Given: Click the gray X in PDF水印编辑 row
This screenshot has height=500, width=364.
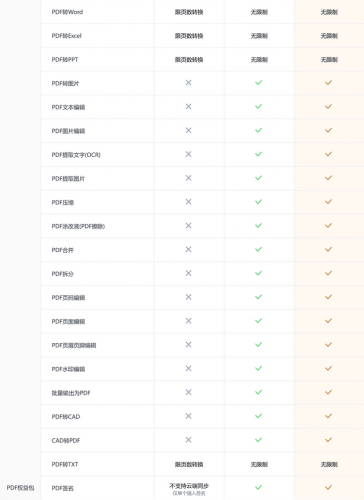Looking at the screenshot, I should [188, 368].
